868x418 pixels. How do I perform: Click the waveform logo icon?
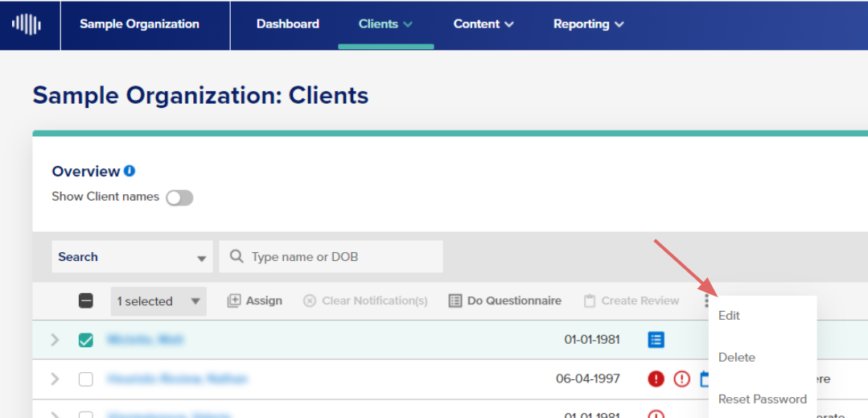tap(27, 24)
